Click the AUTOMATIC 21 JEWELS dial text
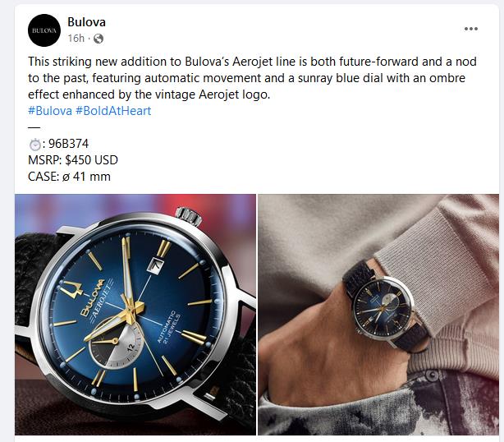 point(169,327)
